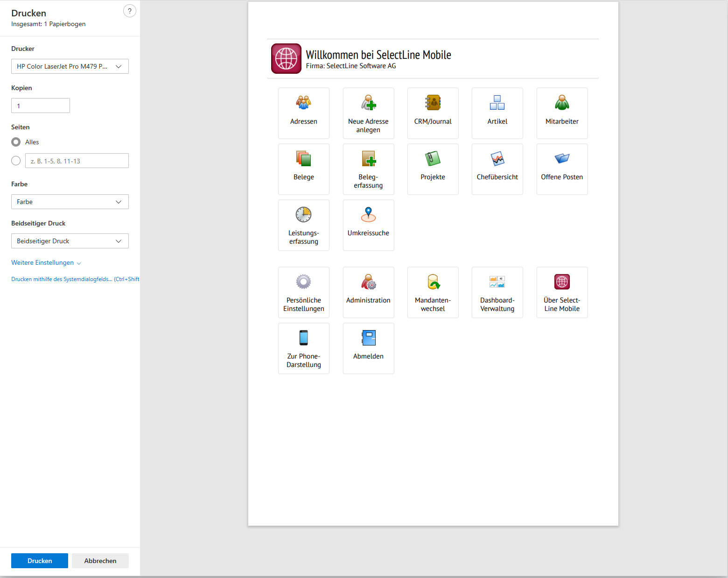Click the Umkreissuche map pin icon
This screenshot has height=578, width=728.
tap(368, 215)
